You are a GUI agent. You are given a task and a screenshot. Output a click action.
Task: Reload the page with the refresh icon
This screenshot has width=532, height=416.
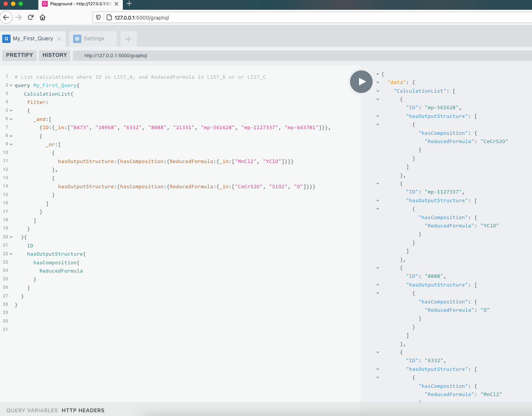click(x=31, y=17)
